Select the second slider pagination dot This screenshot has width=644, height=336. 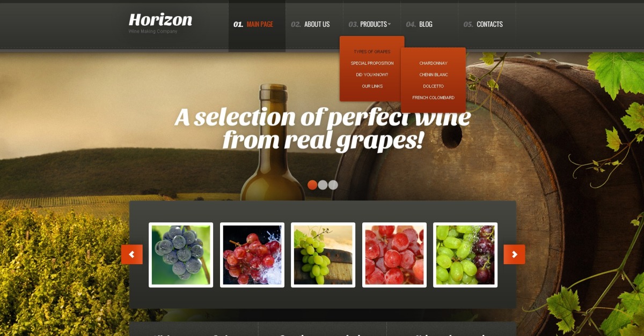click(323, 185)
